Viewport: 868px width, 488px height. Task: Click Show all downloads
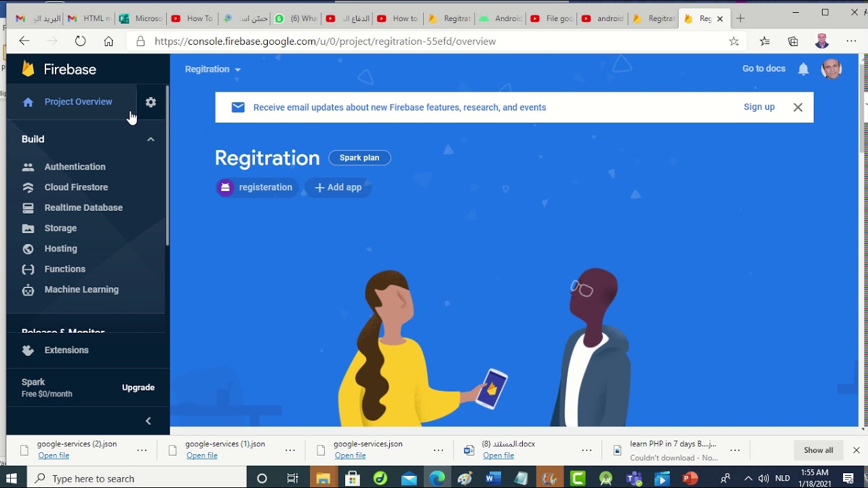point(818,450)
